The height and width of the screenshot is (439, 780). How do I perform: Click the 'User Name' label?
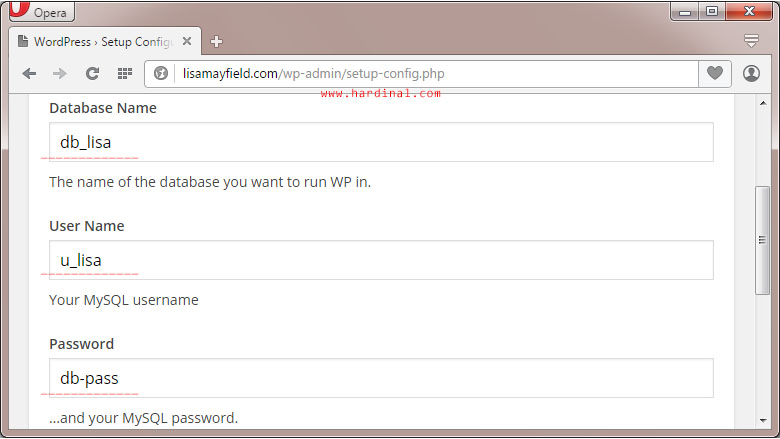(x=87, y=226)
